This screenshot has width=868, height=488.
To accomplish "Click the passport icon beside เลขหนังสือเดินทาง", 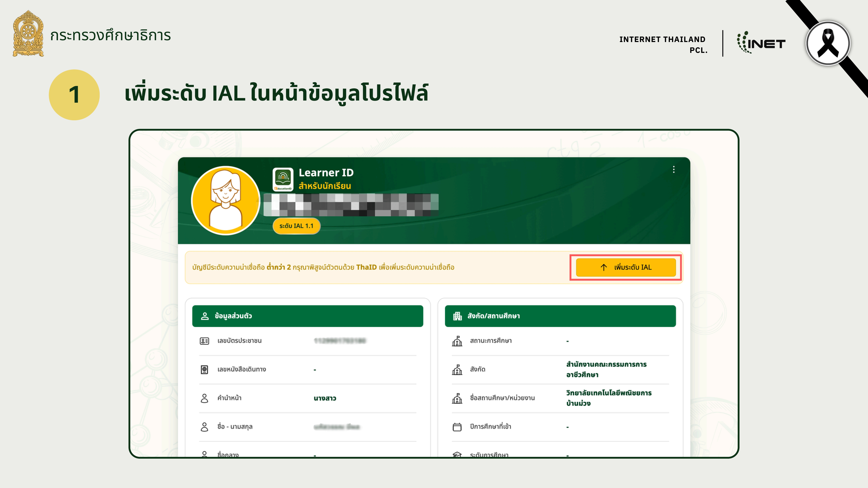I will tap(205, 369).
